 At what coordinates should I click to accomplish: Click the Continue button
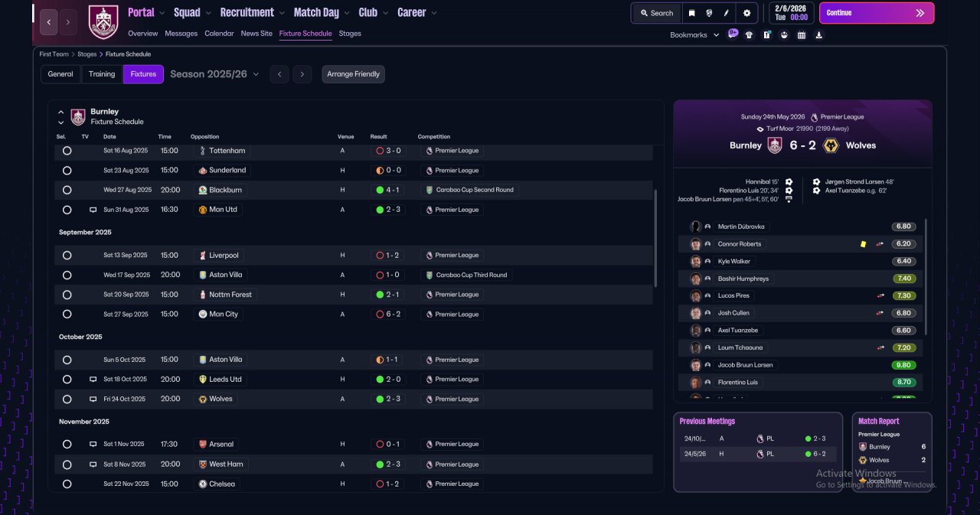coord(877,13)
